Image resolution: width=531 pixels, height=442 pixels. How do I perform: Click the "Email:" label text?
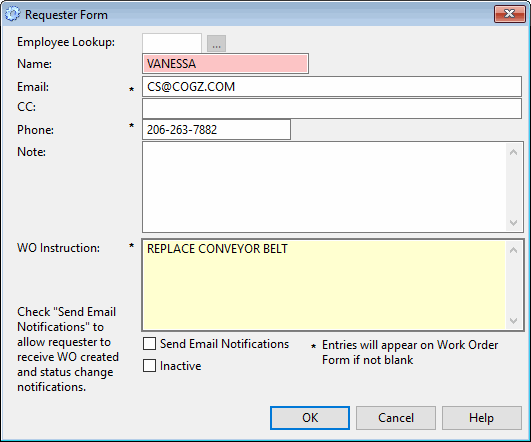tap(33, 87)
